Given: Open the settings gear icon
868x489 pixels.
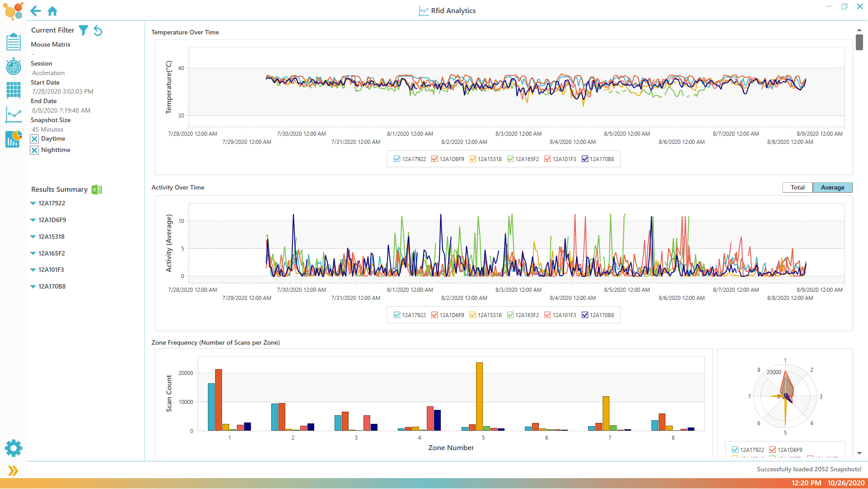Looking at the screenshot, I should click(14, 448).
